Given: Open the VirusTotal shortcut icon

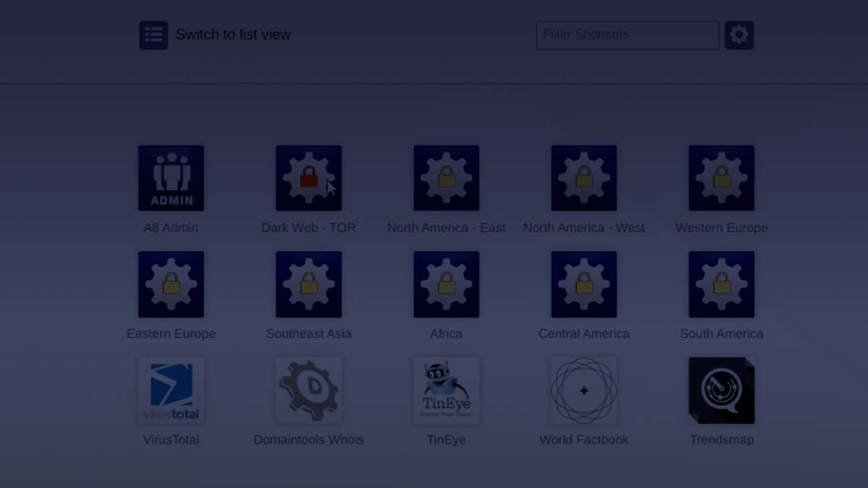Looking at the screenshot, I should tap(171, 390).
